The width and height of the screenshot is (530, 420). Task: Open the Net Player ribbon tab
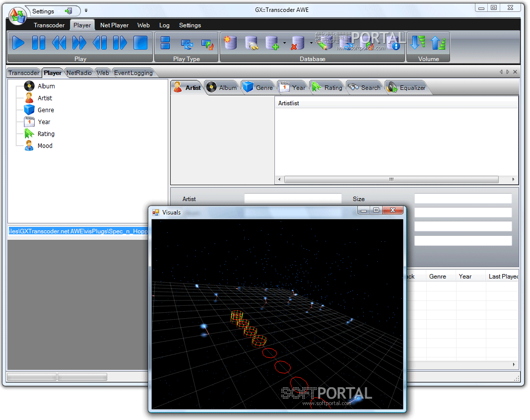[x=114, y=25]
